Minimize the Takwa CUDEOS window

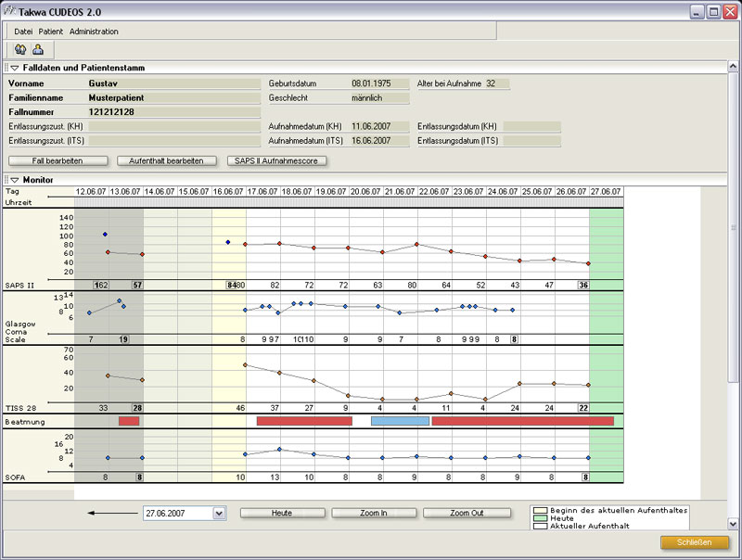(x=697, y=12)
